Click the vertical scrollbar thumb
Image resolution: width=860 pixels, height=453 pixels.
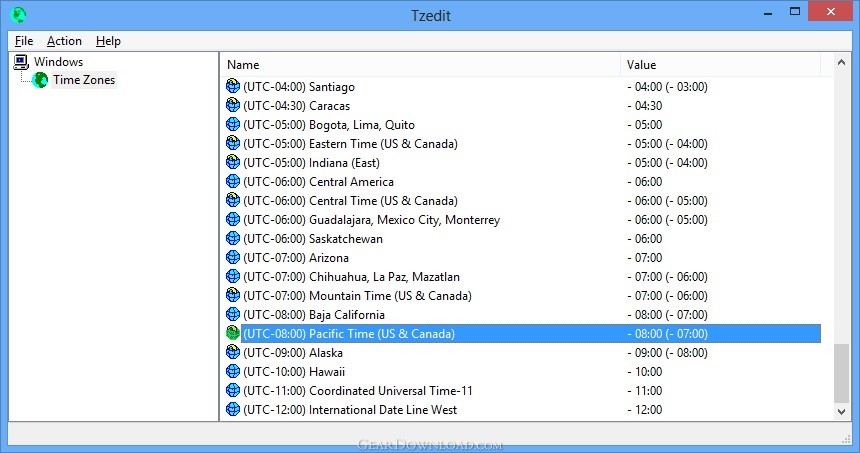click(x=841, y=373)
